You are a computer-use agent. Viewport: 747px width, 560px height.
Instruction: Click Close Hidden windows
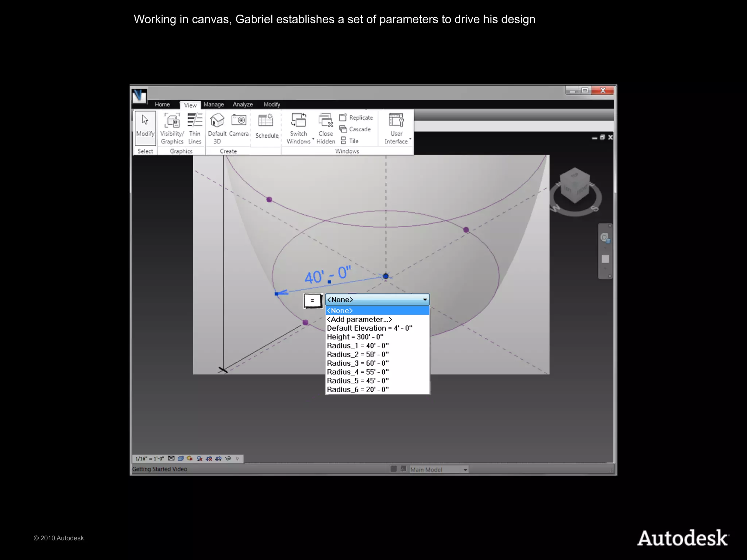[326, 128]
